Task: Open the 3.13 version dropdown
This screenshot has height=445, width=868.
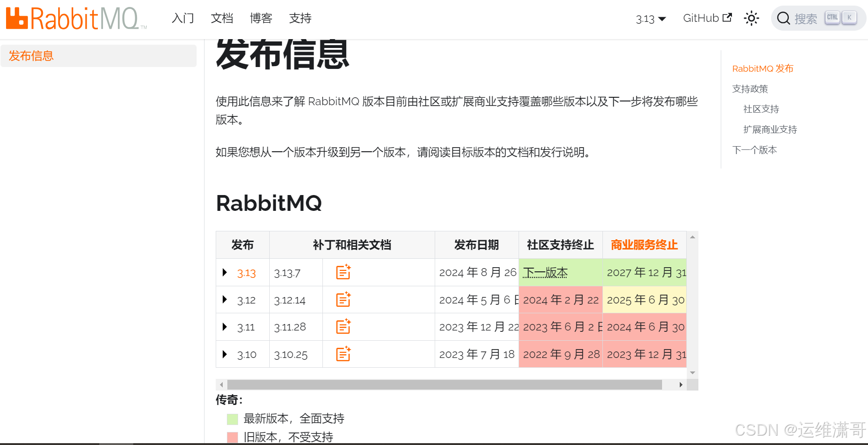Action: pos(651,19)
